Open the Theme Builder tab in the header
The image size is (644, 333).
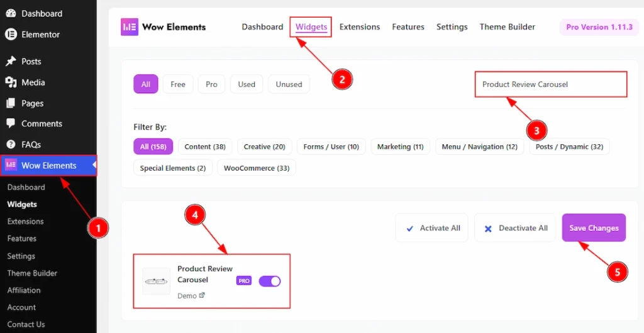(x=508, y=26)
